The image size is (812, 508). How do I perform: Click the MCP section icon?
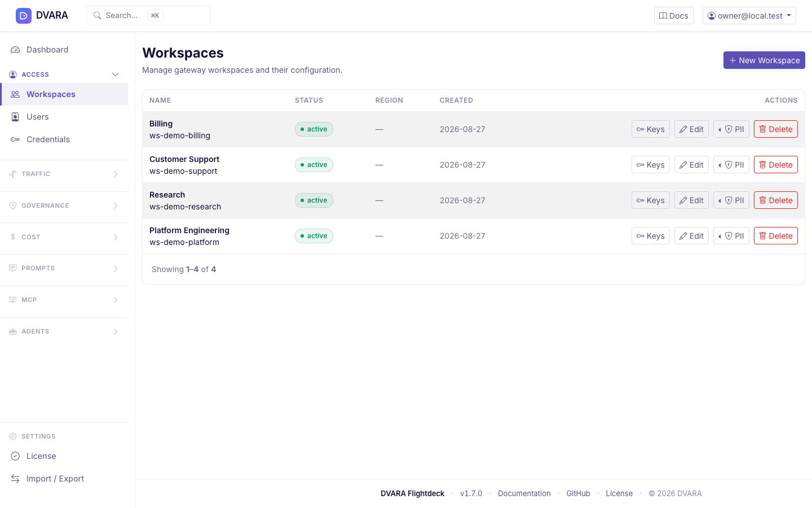13,300
